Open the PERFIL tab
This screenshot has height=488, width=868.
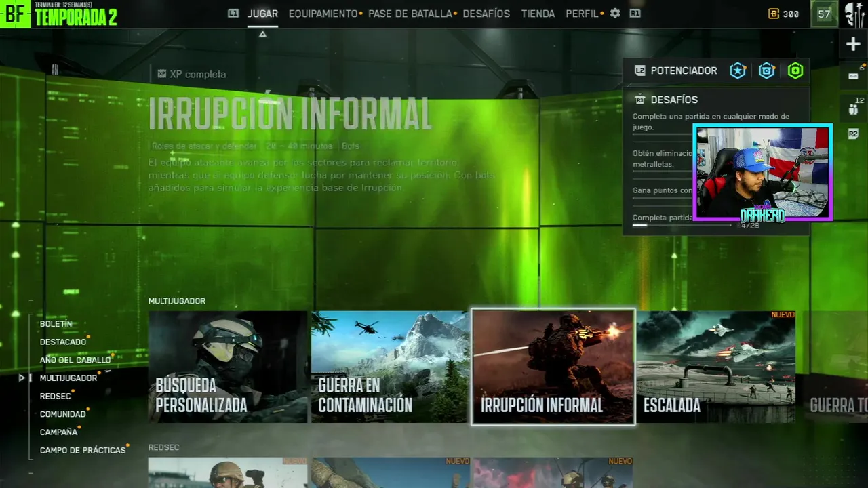(582, 14)
